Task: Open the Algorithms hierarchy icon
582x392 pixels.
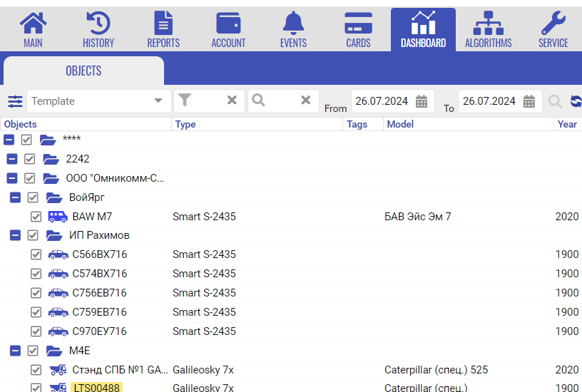Action: (488, 24)
